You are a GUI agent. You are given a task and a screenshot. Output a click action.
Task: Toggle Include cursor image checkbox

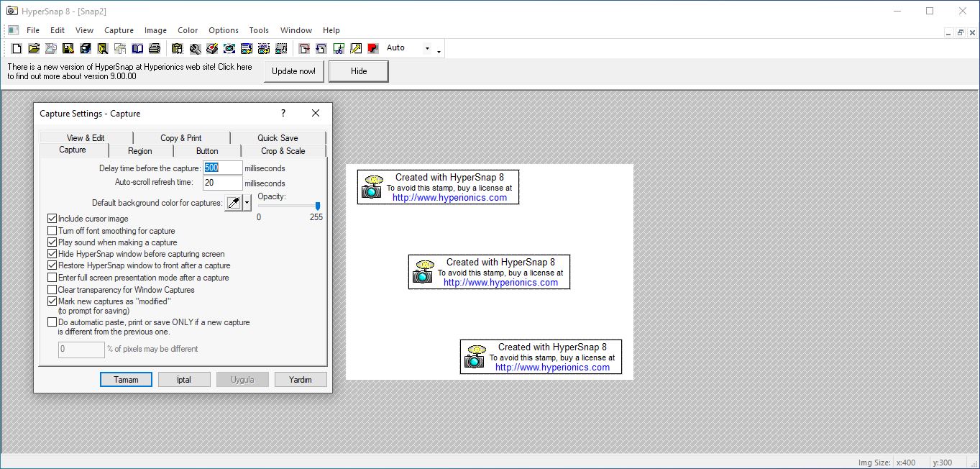52,219
